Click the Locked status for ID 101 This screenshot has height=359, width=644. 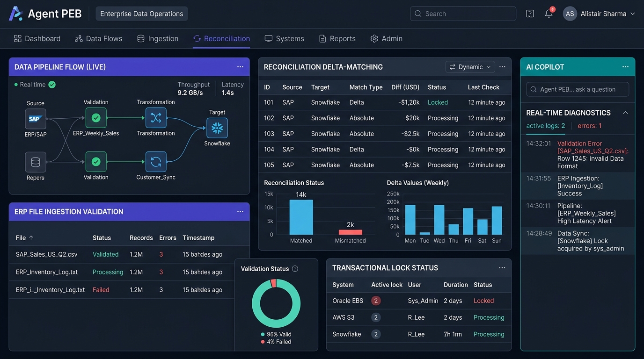pos(438,102)
